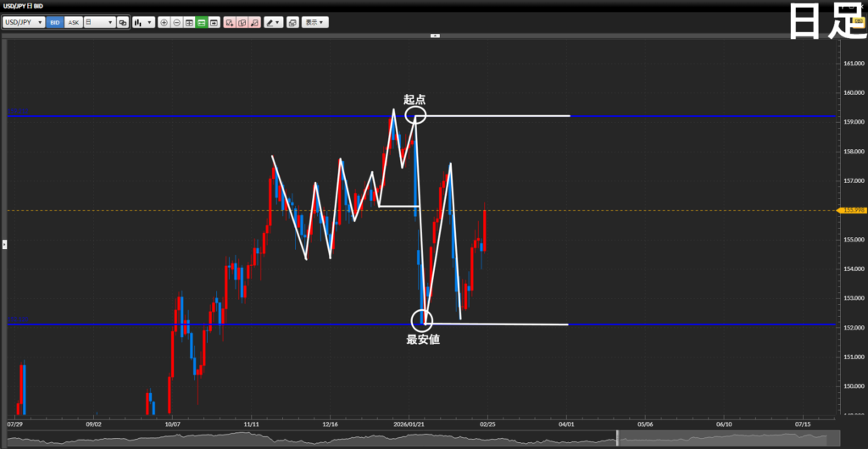Click the left panel expand arrow

pyautogui.click(x=4, y=244)
